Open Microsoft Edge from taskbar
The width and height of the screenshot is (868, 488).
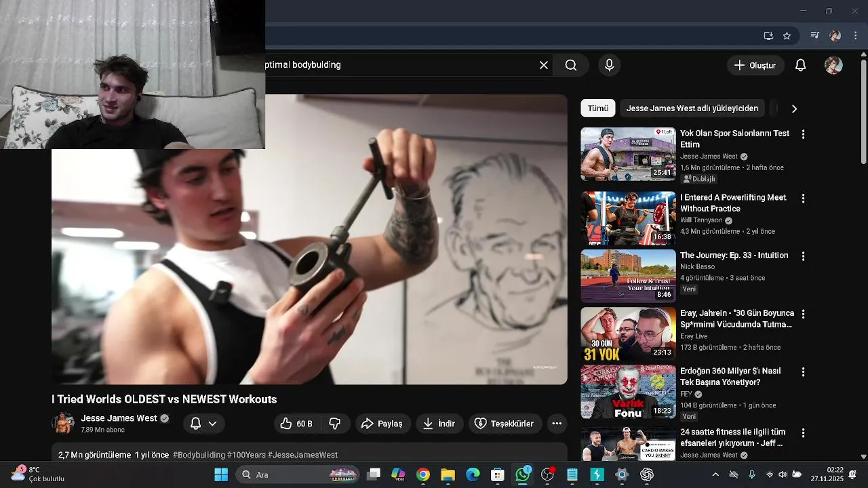473,474
